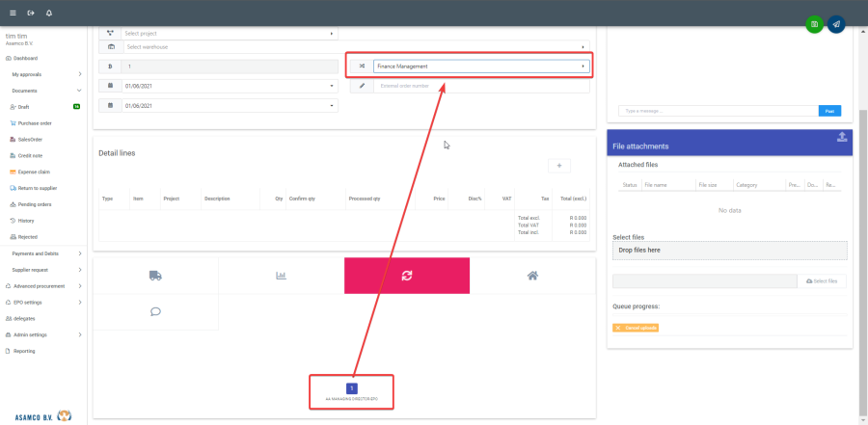Open the notifications bell
Image resolution: width=868 pixels, height=425 pixels.
(49, 13)
